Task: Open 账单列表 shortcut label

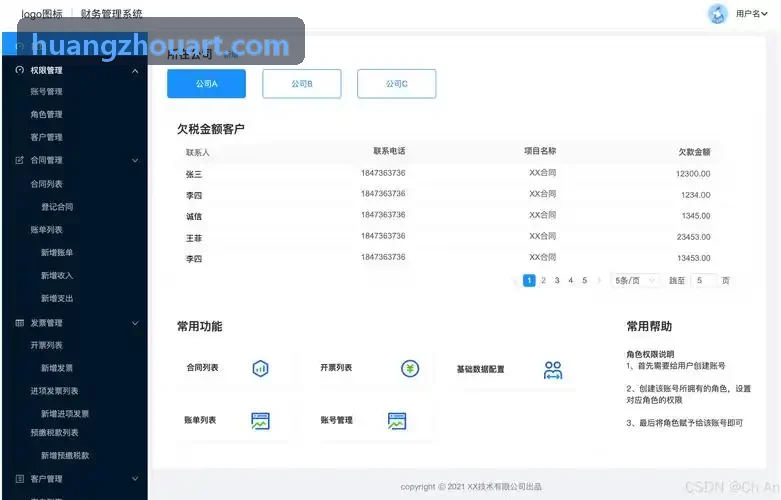Action: (x=200, y=420)
